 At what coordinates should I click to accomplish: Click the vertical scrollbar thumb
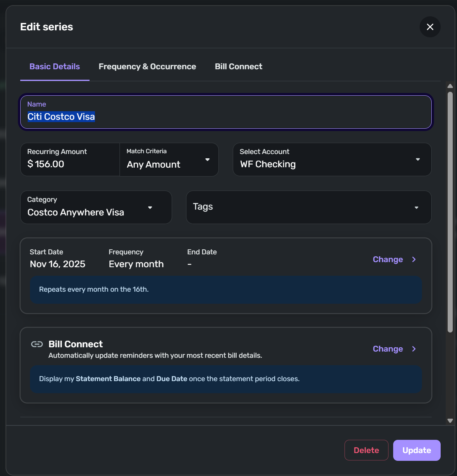[450, 212]
